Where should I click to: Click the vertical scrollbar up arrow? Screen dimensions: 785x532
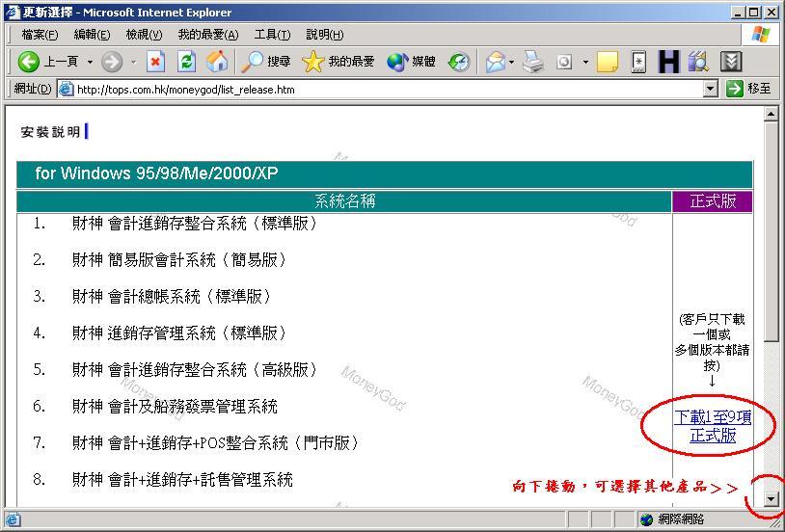tap(771, 114)
